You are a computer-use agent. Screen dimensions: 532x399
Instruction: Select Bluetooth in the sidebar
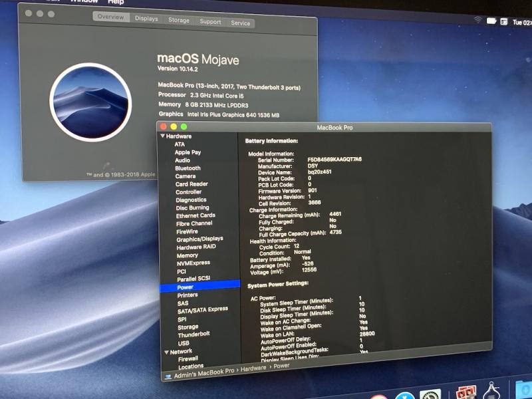click(x=188, y=168)
